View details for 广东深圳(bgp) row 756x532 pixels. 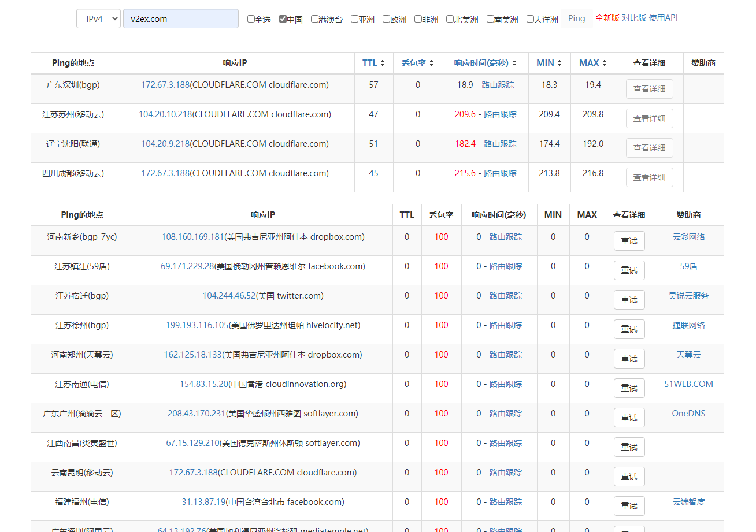point(649,90)
